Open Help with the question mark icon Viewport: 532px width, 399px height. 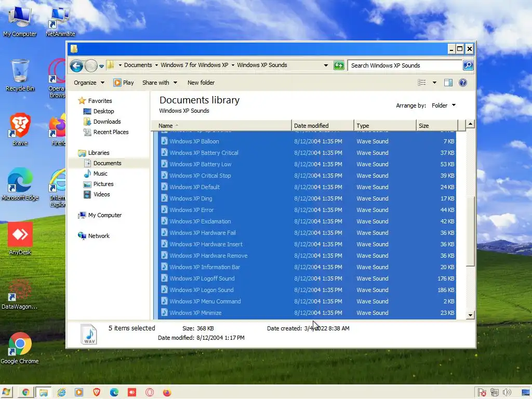(463, 83)
